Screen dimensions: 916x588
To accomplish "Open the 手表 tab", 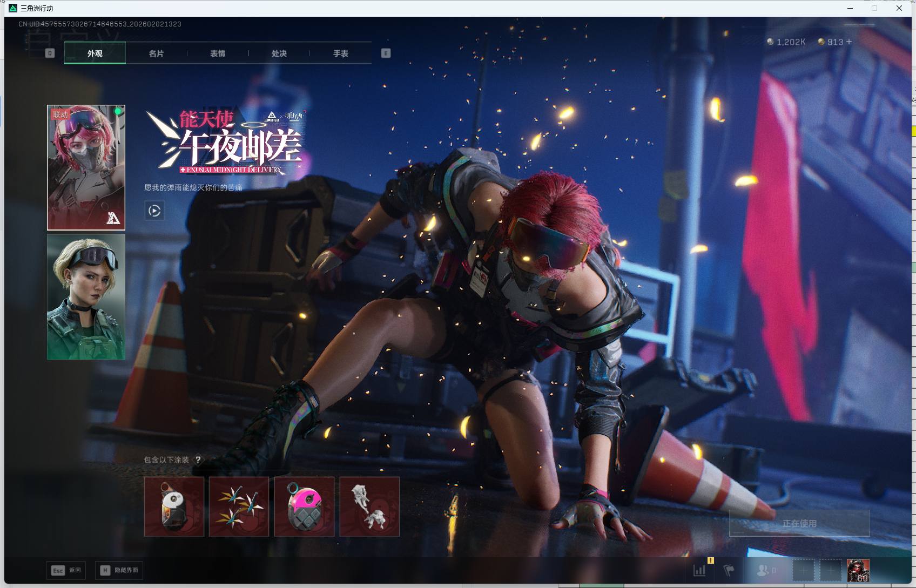I will 341,53.
